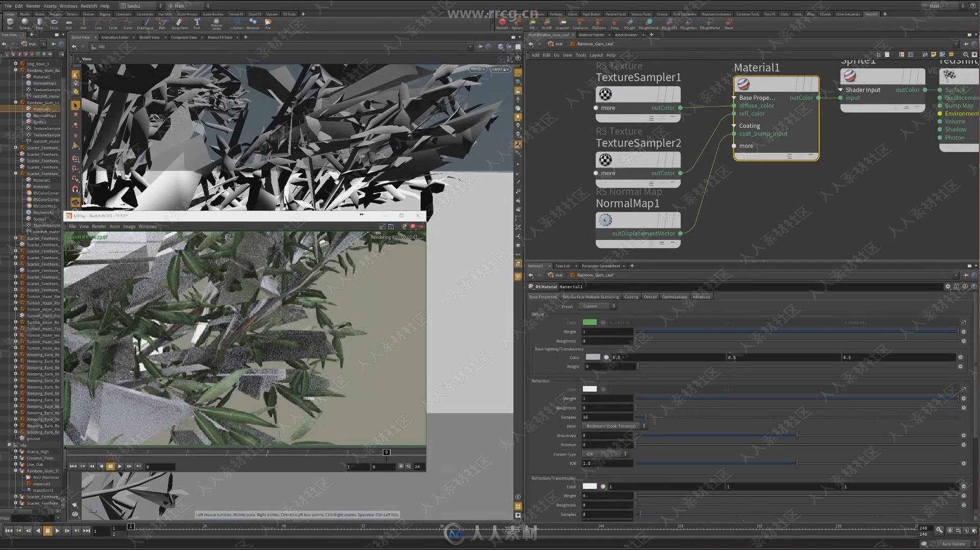980x550 pixels.
Task: Select the Box shelf tool
Action: pyautogui.click(x=10, y=23)
